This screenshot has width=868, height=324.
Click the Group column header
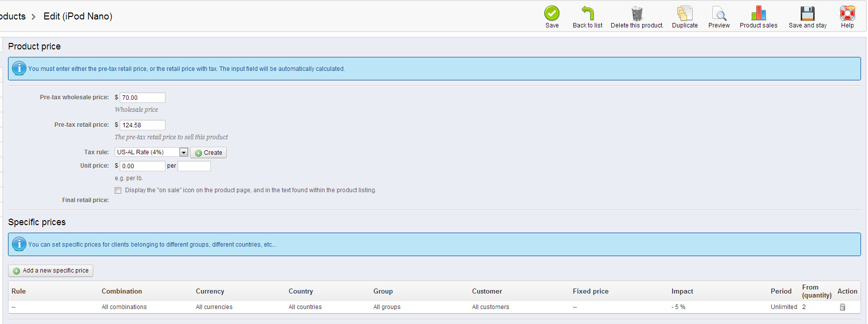tap(383, 291)
